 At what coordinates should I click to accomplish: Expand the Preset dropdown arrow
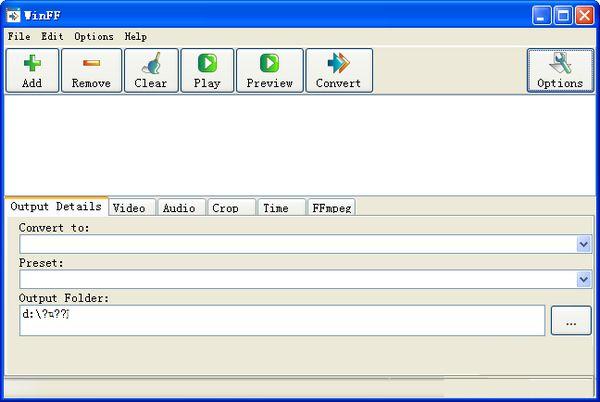[584, 280]
